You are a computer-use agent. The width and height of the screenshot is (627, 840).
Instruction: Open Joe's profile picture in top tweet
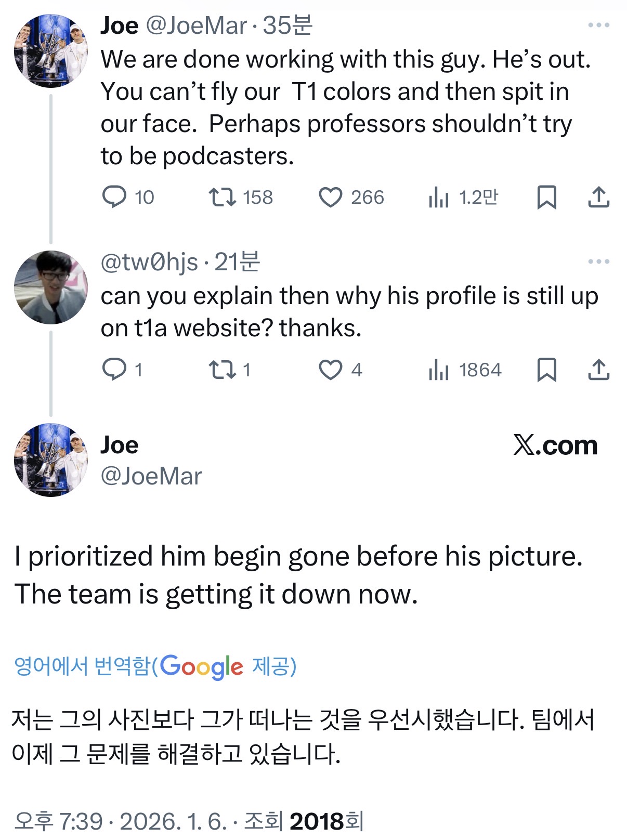(51, 50)
